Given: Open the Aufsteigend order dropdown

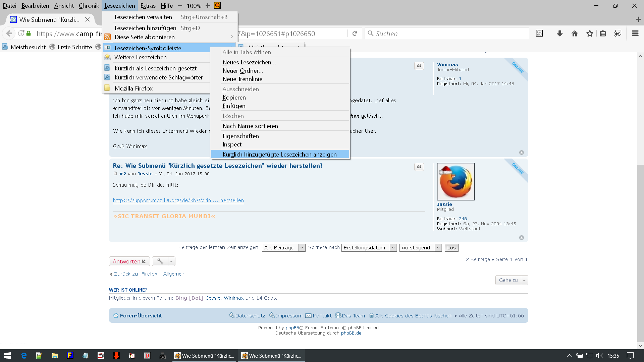Looking at the screenshot, I should [x=420, y=248].
